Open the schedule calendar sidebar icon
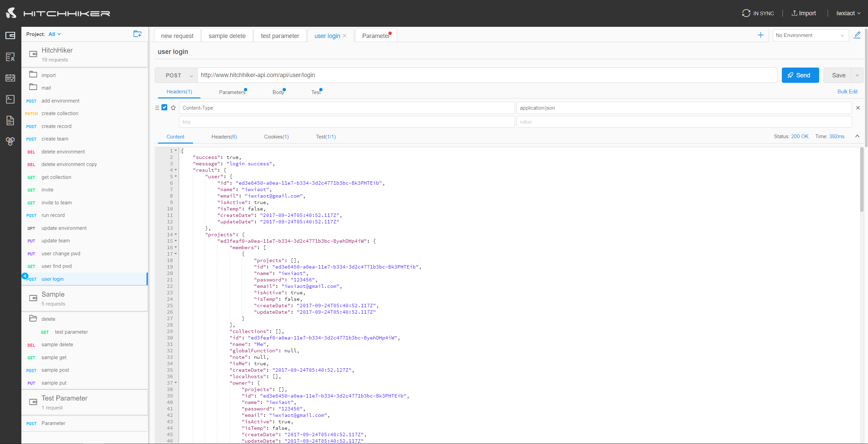Viewport: 868px width, 444px height. [x=11, y=78]
